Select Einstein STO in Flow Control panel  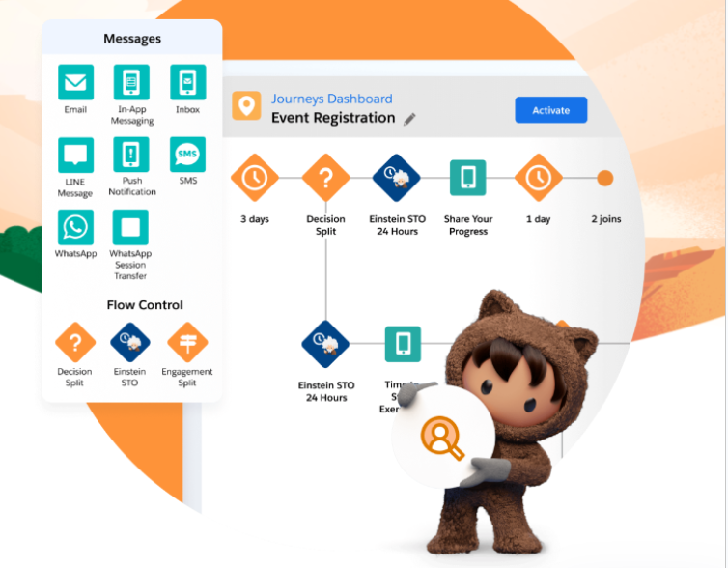[130, 342]
